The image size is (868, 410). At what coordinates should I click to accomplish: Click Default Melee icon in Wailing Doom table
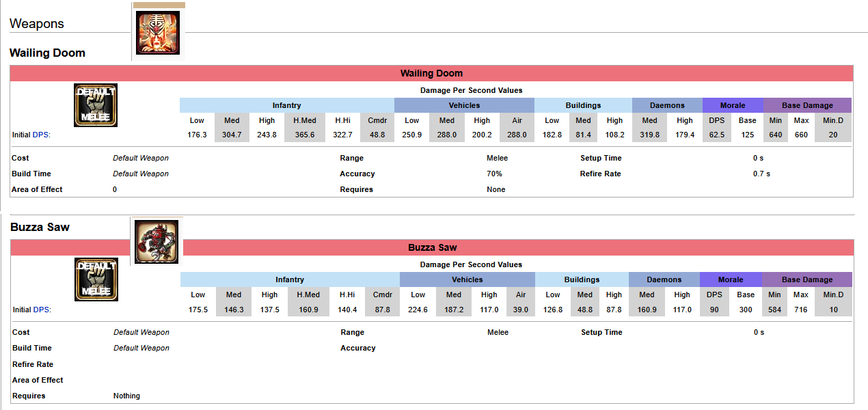pyautogui.click(x=96, y=105)
